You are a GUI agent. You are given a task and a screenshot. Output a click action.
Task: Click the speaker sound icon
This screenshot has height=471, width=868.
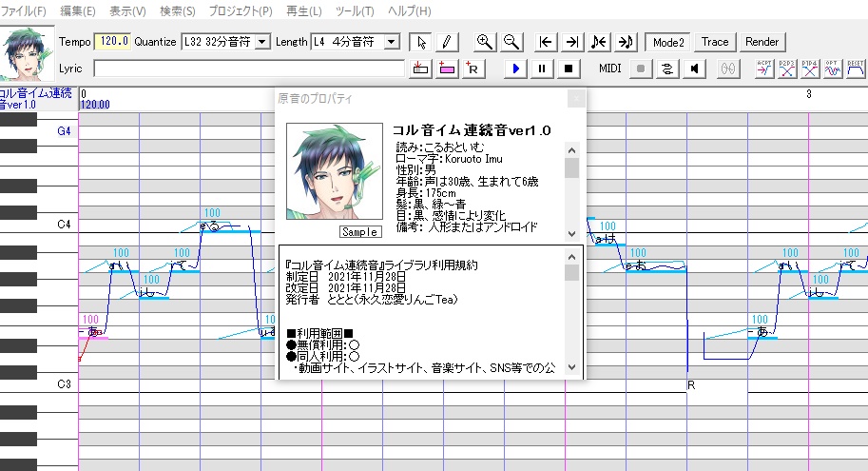click(x=694, y=69)
